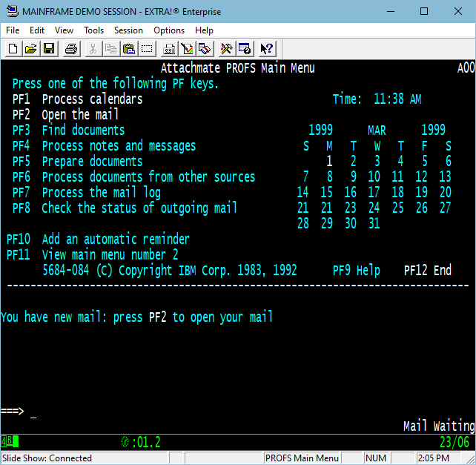Image resolution: width=476 pixels, height=465 pixels.
Task: Click calendar day 1
Action: coord(329,161)
